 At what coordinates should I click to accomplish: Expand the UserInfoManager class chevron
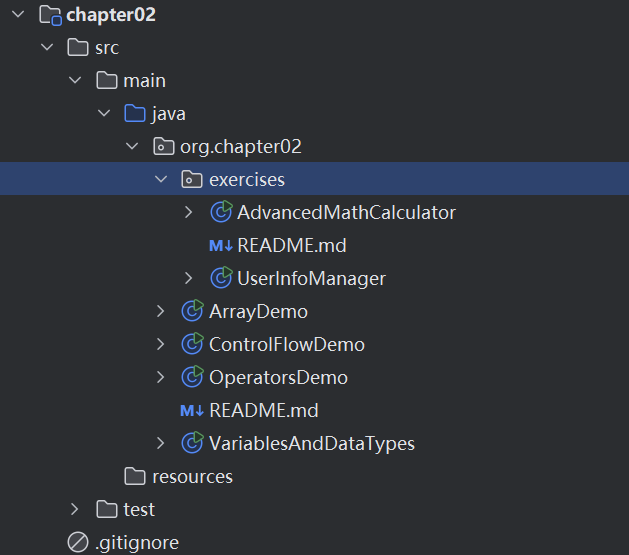(x=189, y=278)
